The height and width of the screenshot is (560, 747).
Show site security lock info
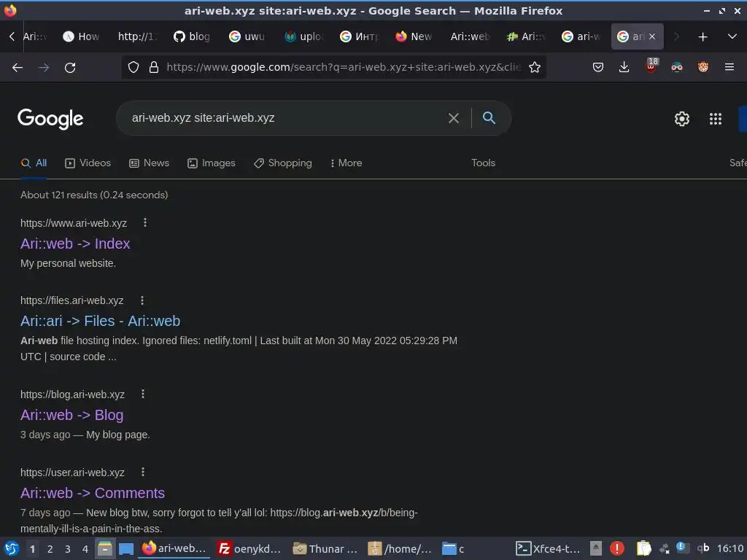tap(153, 68)
